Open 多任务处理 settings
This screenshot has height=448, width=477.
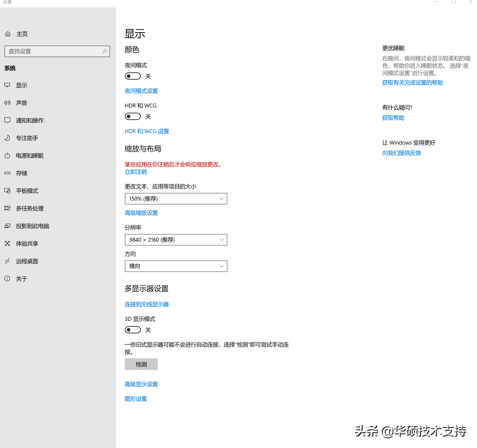pyautogui.click(x=58, y=208)
